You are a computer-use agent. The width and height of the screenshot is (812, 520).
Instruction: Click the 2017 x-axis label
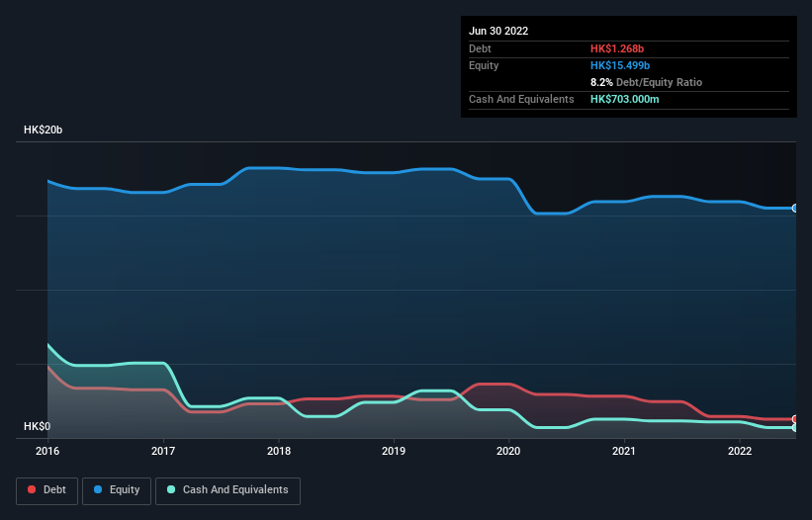click(163, 451)
